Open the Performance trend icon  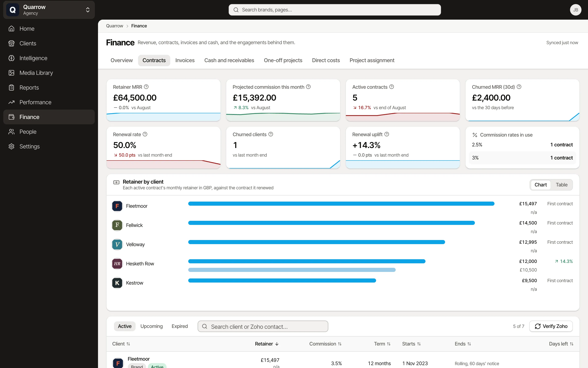tap(11, 102)
